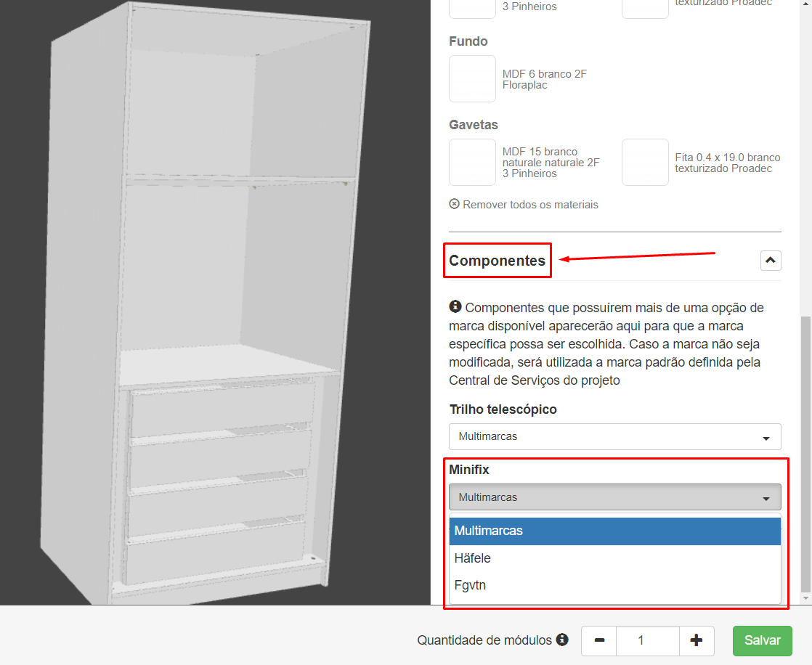Click info icon beside Quantidade de módulos
812x665 pixels.
tap(562, 640)
